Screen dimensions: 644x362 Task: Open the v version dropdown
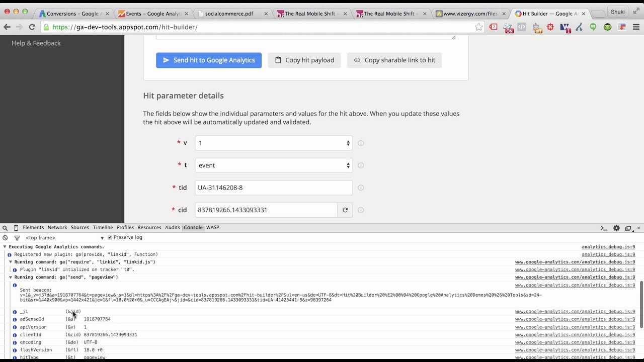pyautogui.click(x=274, y=143)
